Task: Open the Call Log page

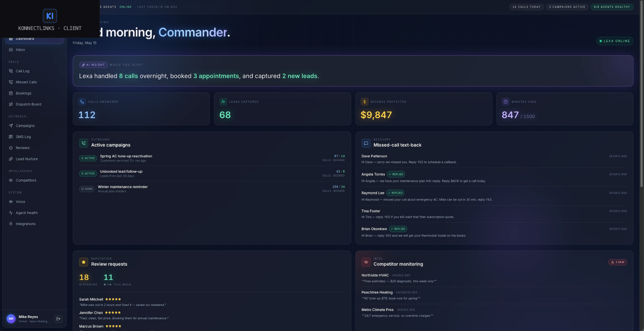Action: (x=34, y=71)
